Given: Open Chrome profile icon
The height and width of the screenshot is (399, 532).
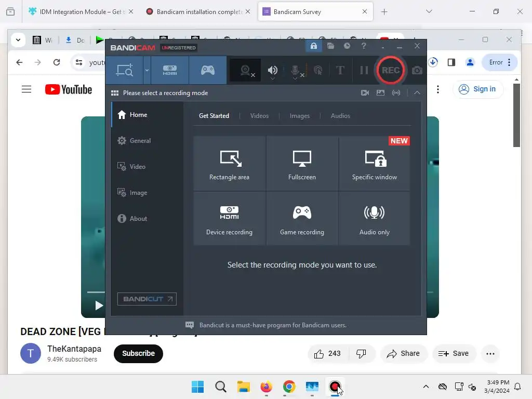Looking at the screenshot, I should coord(470,62).
